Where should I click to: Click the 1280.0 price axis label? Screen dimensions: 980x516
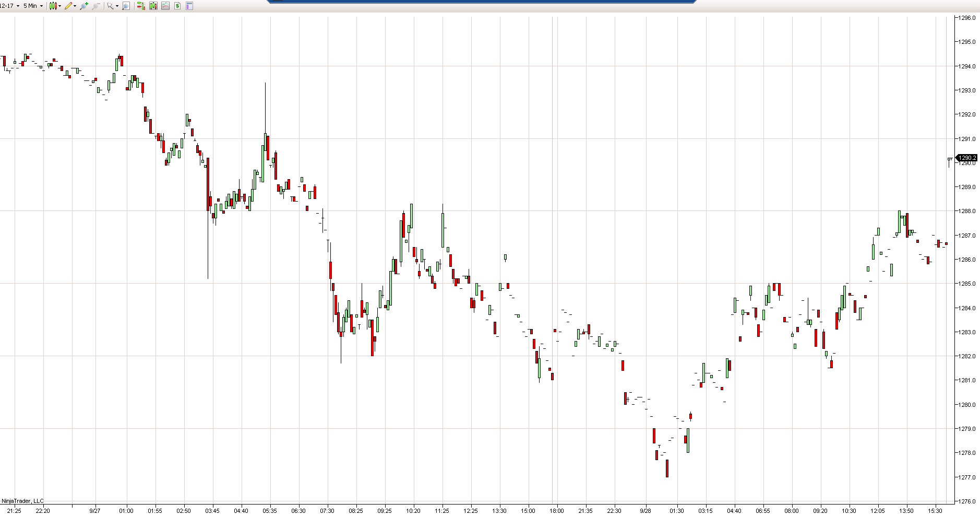(x=967, y=405)
